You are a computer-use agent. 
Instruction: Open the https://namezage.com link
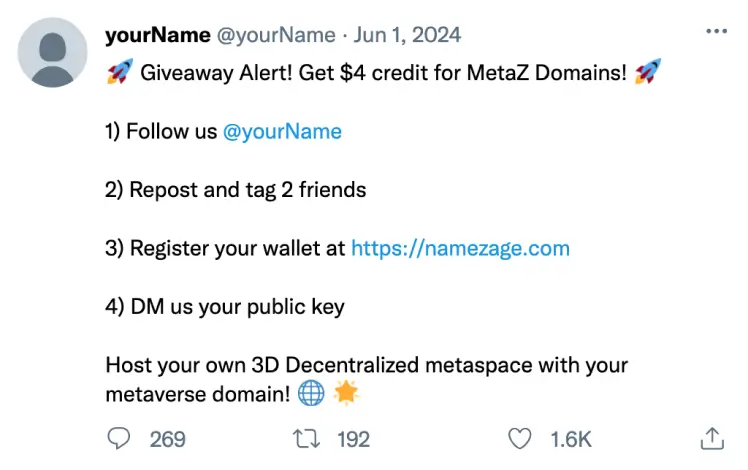coord(460,248)
